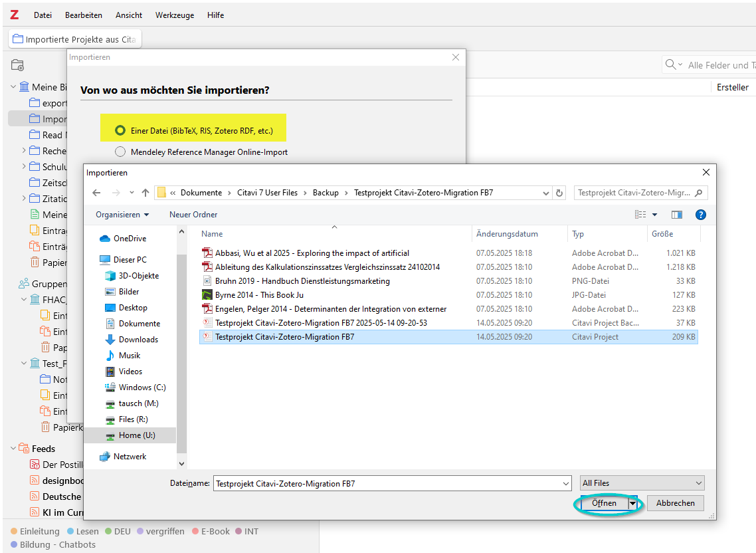Image resolution: width=756 pixels, height=553 pixels.
Task: Open the Bearbeiten menu
Action: pyautogui.click(x=84, y=15)
